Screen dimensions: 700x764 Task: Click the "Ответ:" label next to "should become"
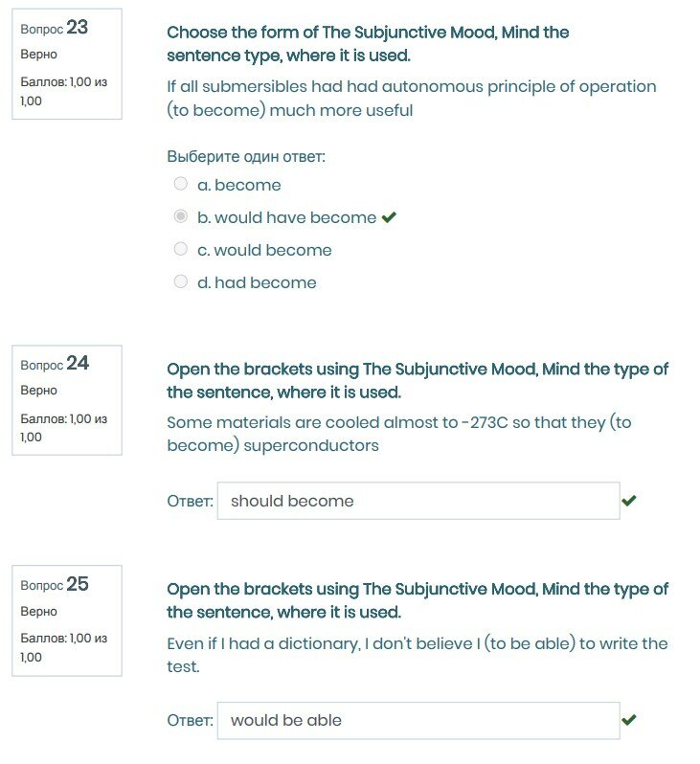[x=190, y=502]
